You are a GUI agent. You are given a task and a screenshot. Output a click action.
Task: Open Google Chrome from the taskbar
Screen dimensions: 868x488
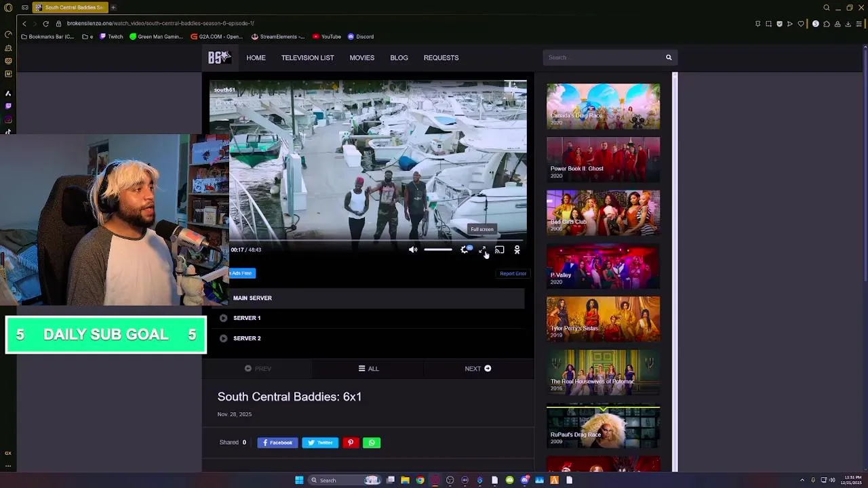point(420,480)
